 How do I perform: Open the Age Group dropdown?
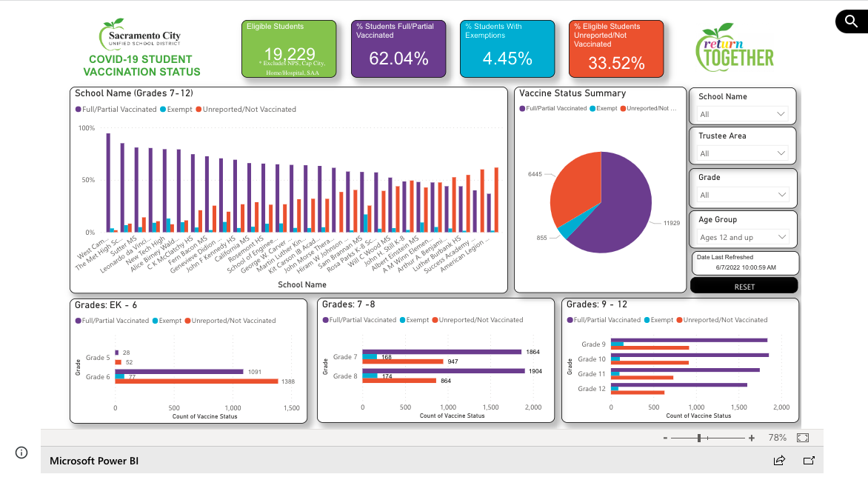point(743,237)
